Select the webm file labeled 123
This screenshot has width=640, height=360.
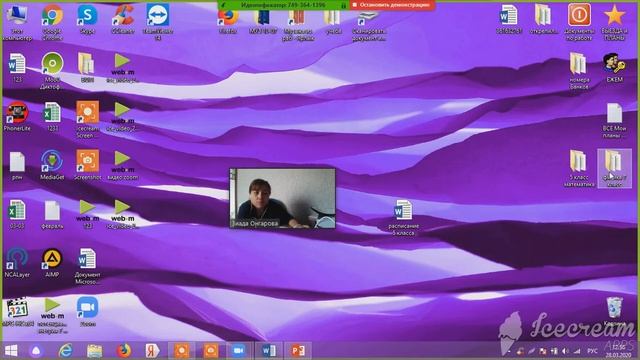click(87, 214)
